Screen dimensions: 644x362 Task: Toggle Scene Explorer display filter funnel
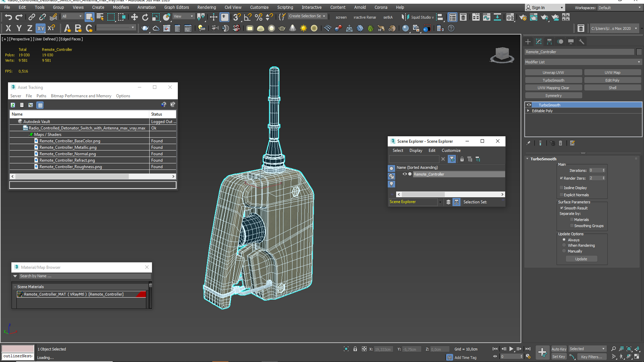point(452,159)
